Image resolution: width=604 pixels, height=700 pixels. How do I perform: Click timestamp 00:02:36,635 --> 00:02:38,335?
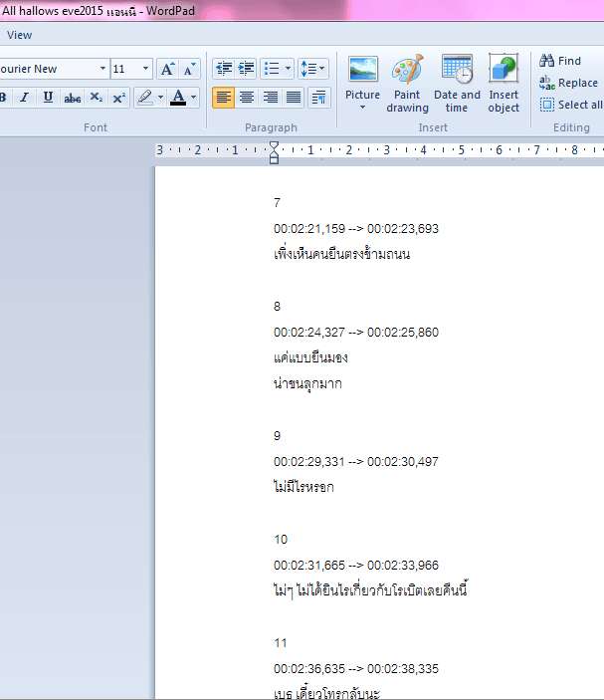click(x=356, y=669)
